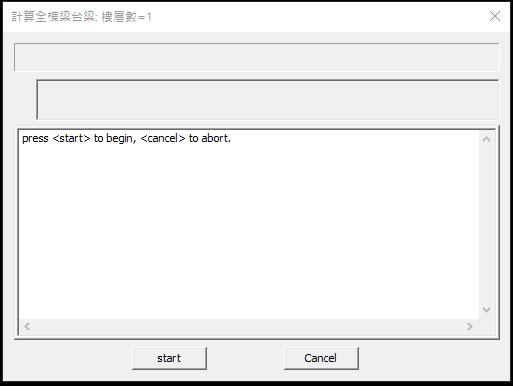This screenshot has width=513, height=386.
Task: Close the dialog with the X icon
Action: click(x=495, y=16)
